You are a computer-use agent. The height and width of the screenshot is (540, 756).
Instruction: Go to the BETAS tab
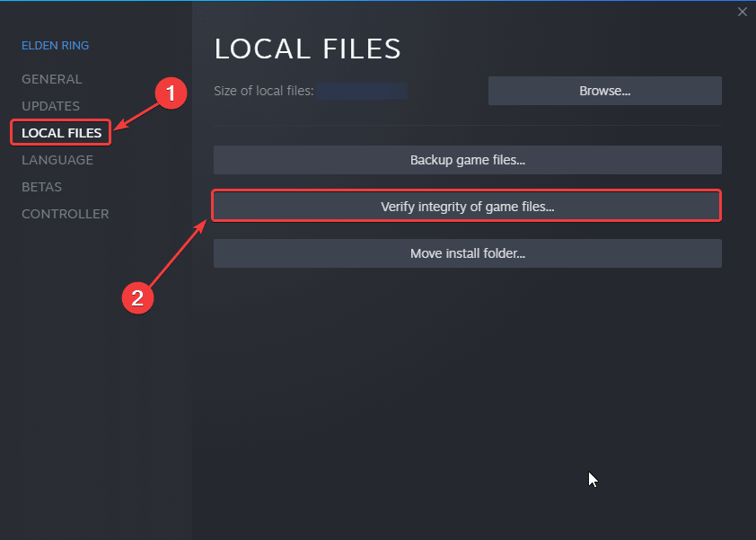[x=41, y=187]
